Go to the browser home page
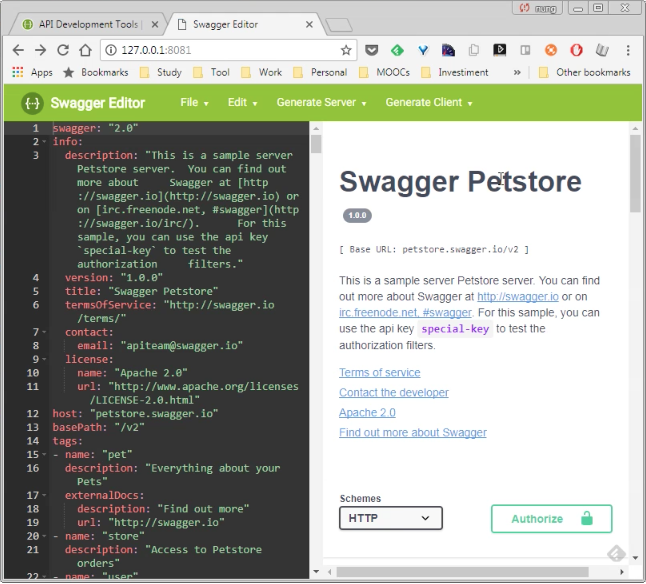The height and width of the screenshot is (584, 646). click(x=85, y=50)
